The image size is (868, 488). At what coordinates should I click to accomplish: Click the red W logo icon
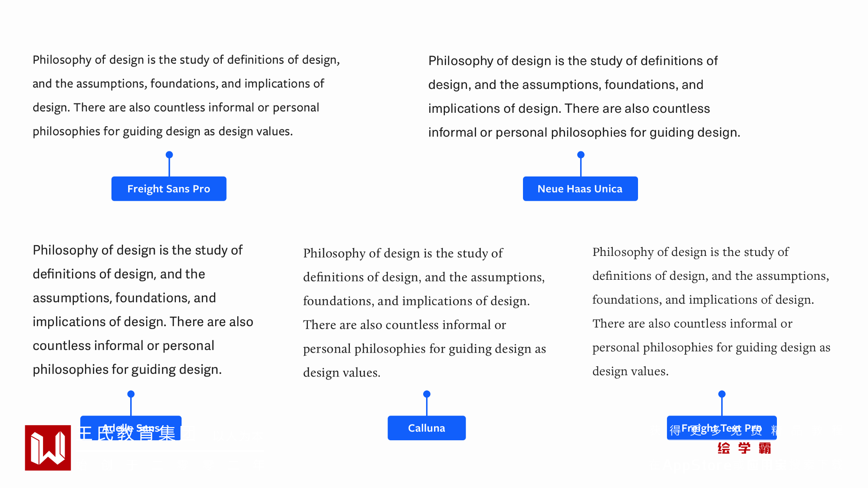click(48, 448)
